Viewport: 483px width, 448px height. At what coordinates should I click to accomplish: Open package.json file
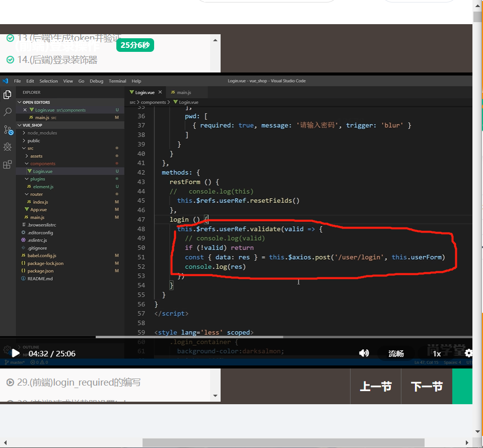point(40,271)
